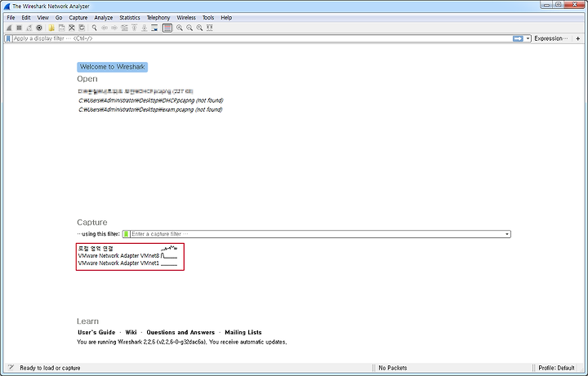
Task: Click the go to last packet icon
Action: pyautogui.click(x=145, y=28)
